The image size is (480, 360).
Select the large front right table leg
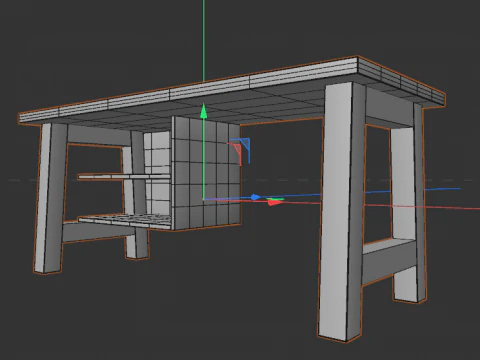pyautogui.click(x=342, y=213)
